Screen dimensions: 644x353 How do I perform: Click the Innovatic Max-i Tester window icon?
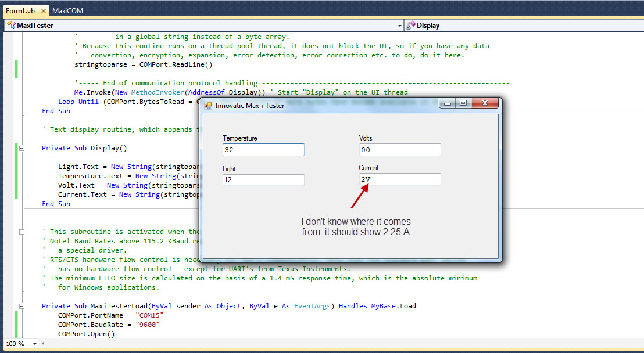tap(208, 106)
